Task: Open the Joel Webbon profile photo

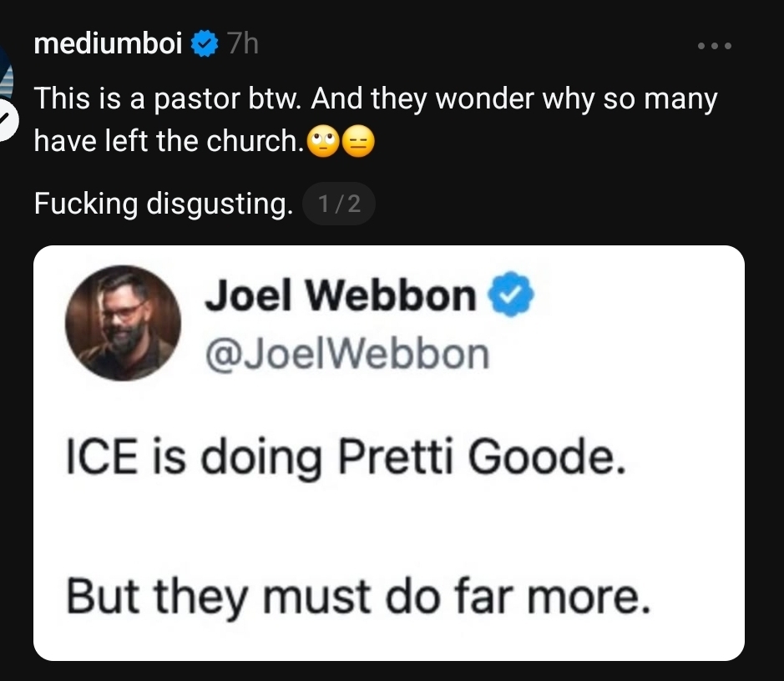Action: tap(123, 323)
